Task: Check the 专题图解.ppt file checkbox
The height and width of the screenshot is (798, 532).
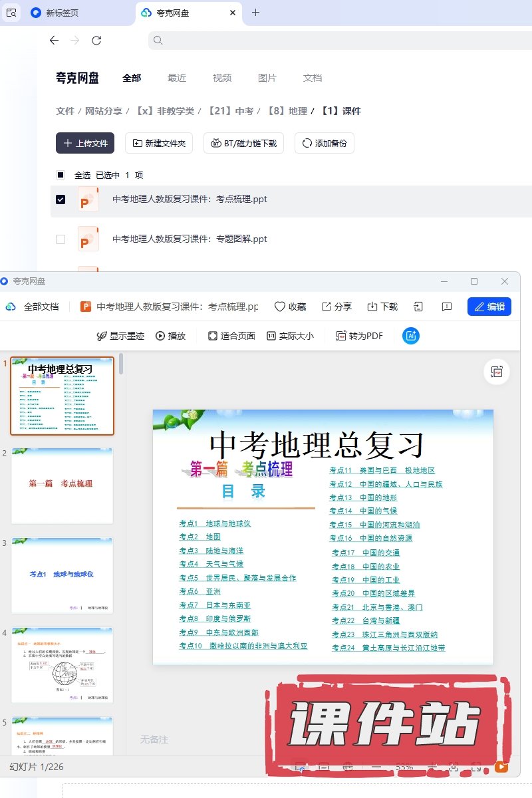Action: point(61,239)
